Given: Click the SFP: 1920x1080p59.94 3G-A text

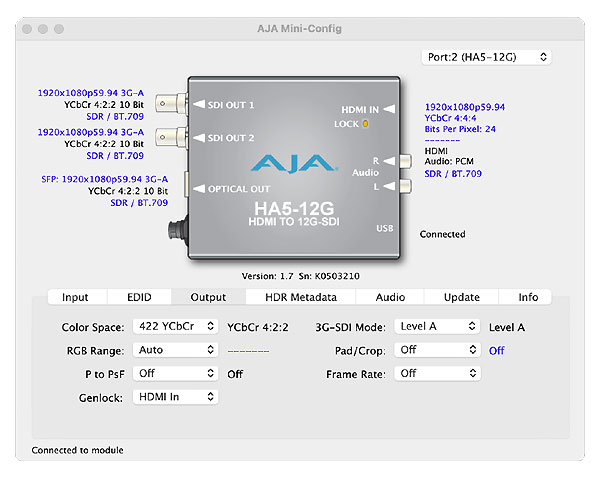Looking at the screenshot, I should pos(104,179).
